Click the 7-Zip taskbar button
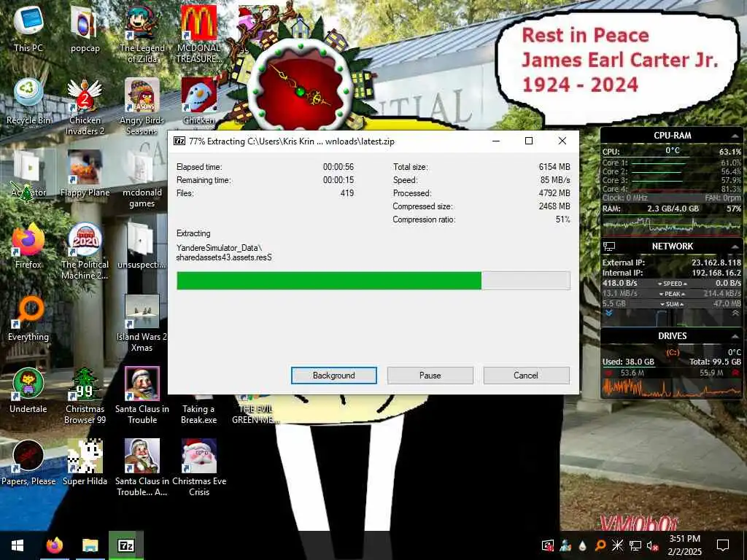This screenshot has width=747, height=560. [x=125, y=545]
